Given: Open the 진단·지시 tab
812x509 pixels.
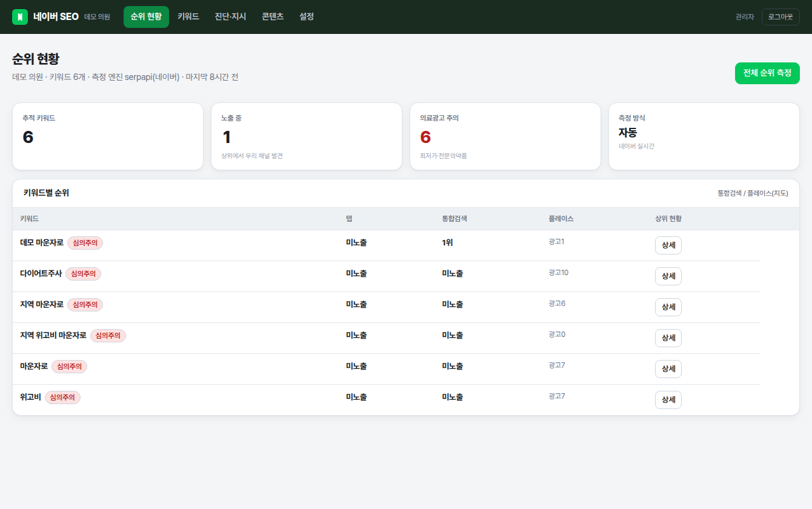Looking at the screenshot, I should [230, 17].
